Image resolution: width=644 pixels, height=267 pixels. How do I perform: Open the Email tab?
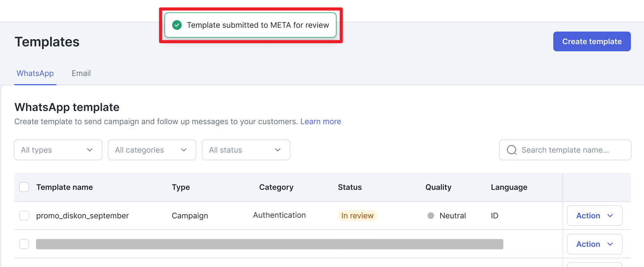81,73
